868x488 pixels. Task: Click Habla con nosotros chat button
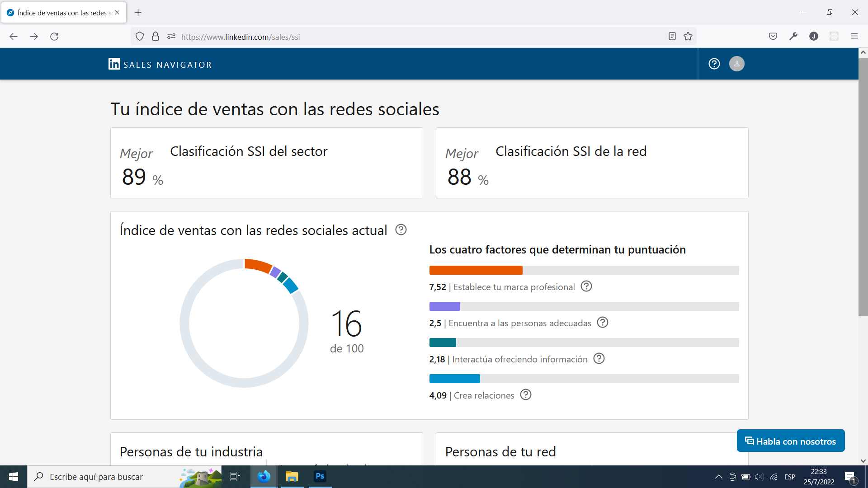[791, 441]
